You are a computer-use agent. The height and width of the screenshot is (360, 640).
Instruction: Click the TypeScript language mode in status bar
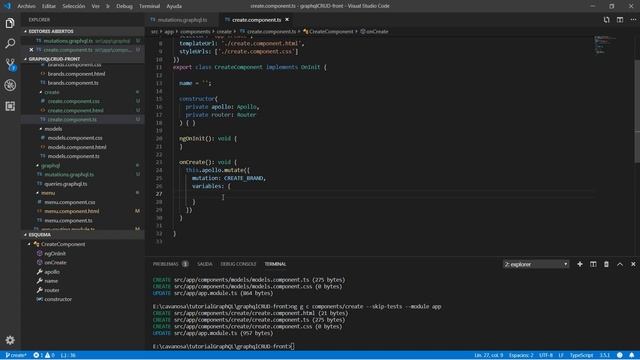tap(581, 355)
